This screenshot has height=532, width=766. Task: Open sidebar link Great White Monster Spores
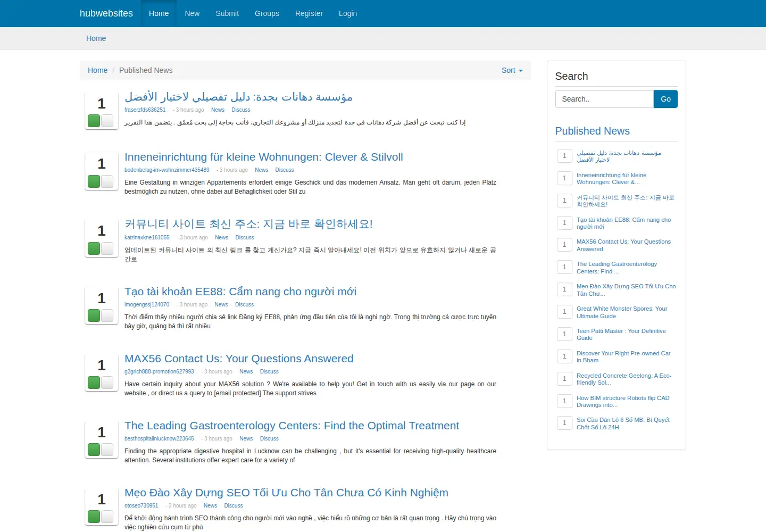[622, 312]
